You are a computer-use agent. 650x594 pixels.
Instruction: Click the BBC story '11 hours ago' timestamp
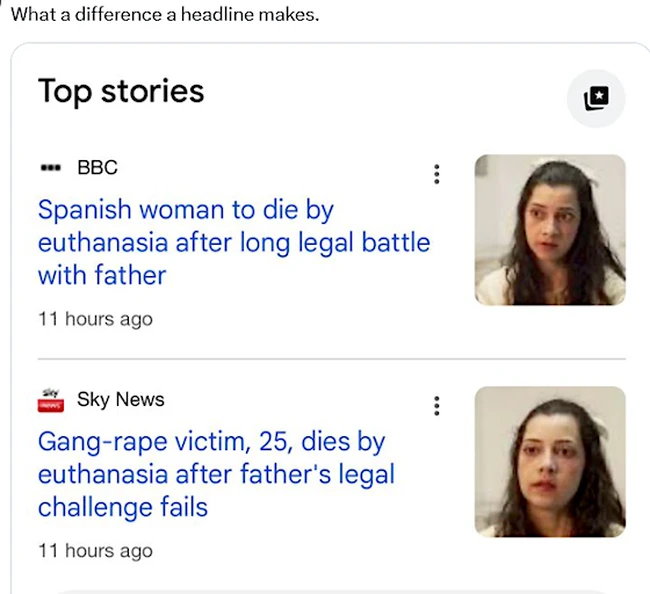[x=95, y=319]
